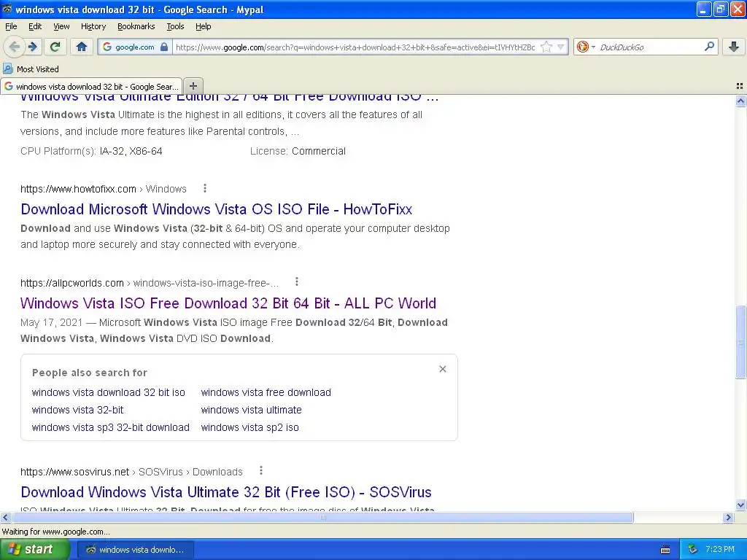Image resolution: width=747 pixels, height=560 pixels.
Task: Click the vertical scrollbar up arrow
Action: click(x=740, y=101)
